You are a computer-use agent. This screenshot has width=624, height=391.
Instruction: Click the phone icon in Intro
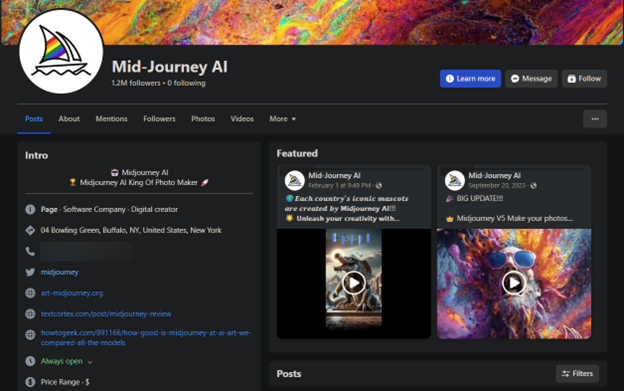tap(30, 251)
